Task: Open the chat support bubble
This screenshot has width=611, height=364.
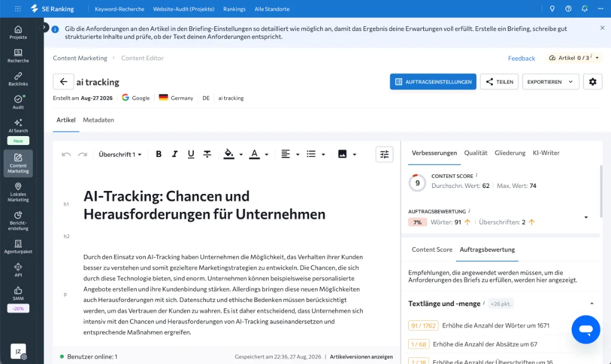Action: (586, 329)
